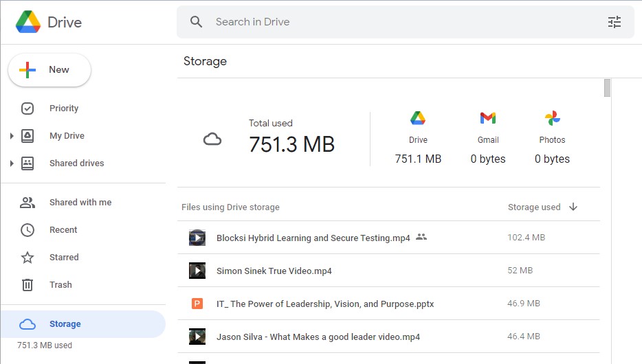Click the Shared with me people icon
Screen dimensions: 642x364
pyautogui.click(x=27, y=203)
